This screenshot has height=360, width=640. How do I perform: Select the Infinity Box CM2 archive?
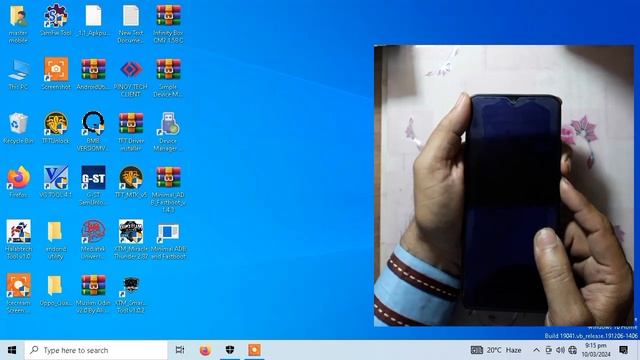[x=168, y=24]
